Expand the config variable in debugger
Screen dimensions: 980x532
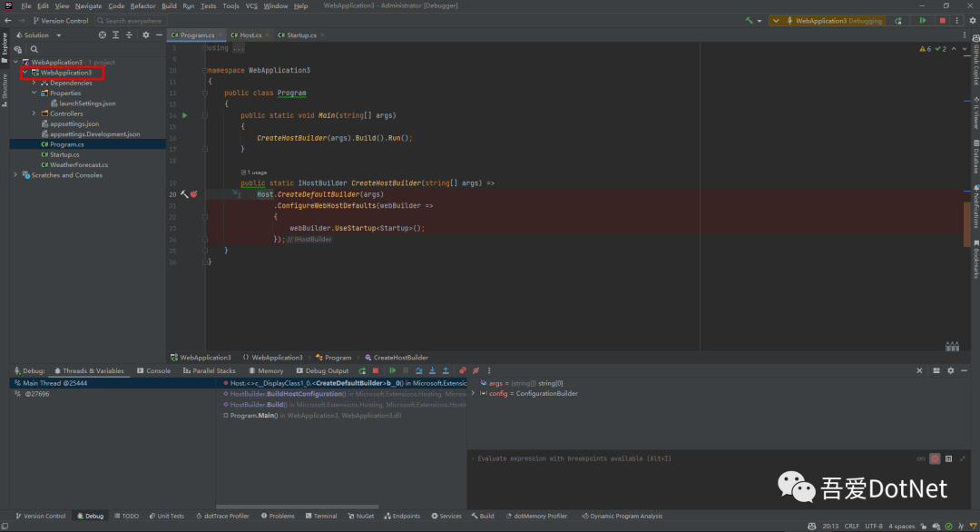(473, 393)
